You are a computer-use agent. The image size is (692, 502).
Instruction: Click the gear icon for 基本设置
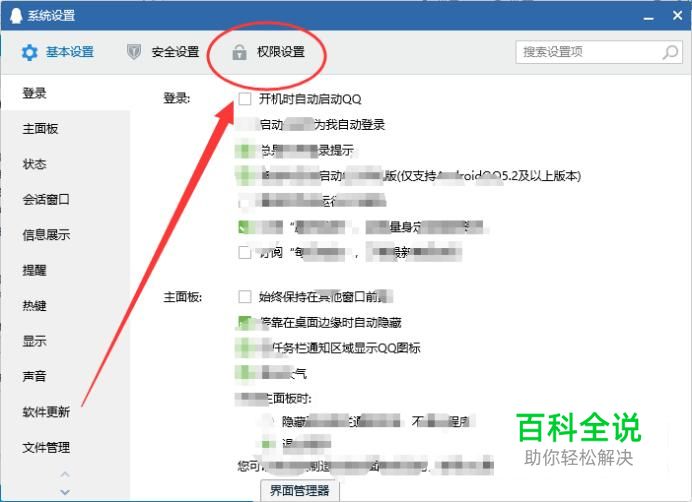click(30, 53)
